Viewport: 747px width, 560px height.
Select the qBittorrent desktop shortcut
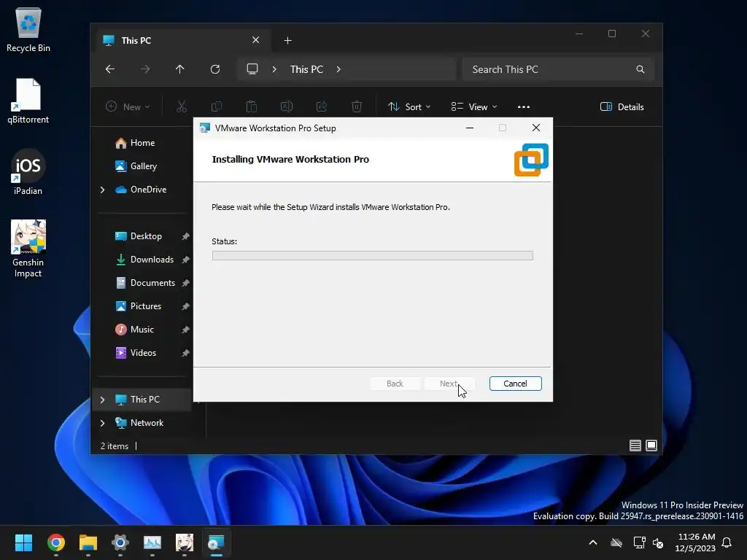tap(28, 101)
